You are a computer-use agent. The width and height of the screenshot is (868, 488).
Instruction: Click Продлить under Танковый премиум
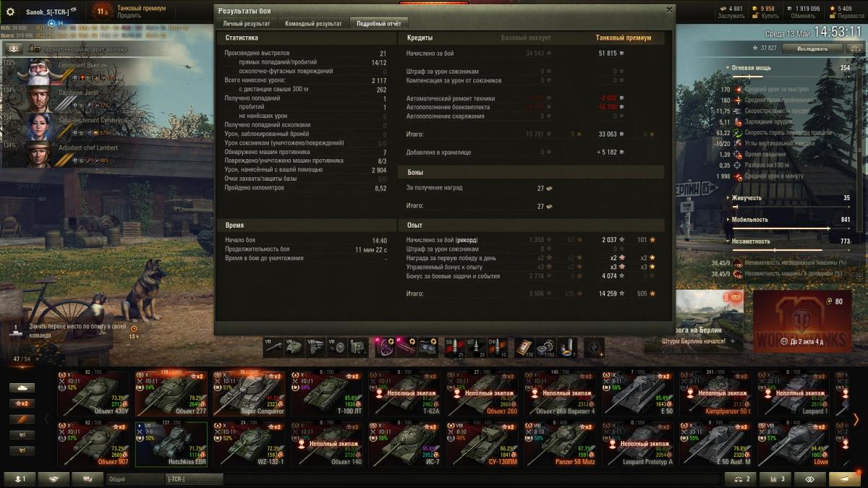(129, 15)
